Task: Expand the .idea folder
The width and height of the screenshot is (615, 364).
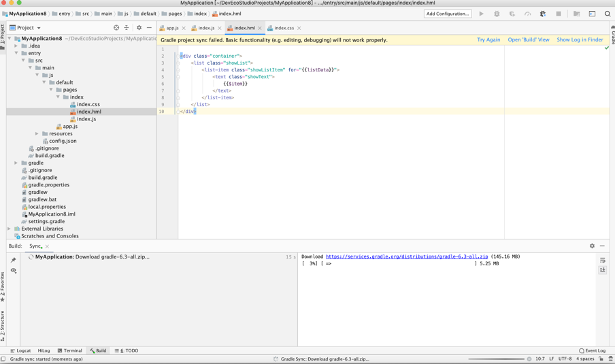Action: 16,46
